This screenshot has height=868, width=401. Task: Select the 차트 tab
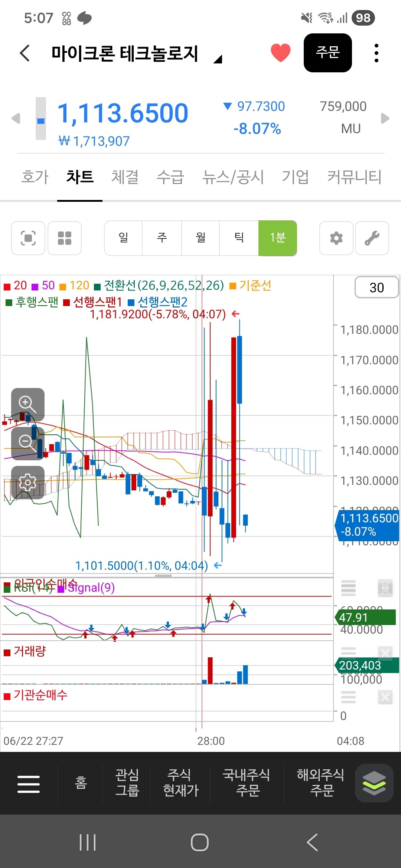80,177
